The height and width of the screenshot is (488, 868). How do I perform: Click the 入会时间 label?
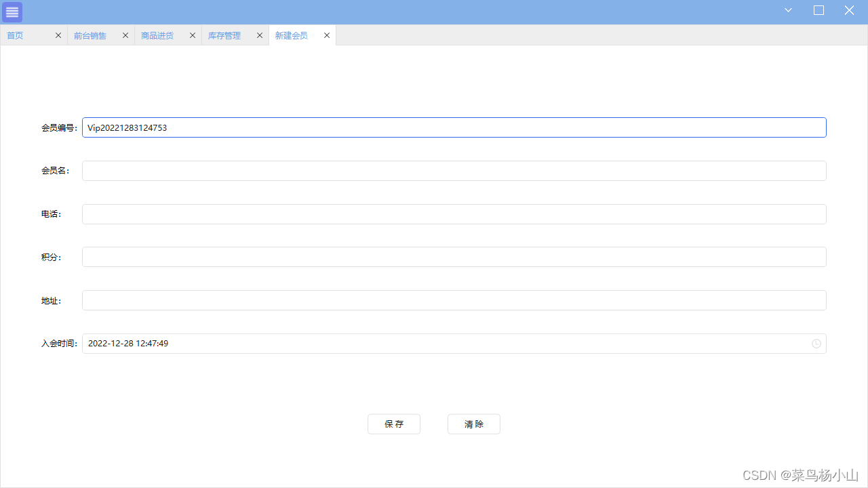(59, 344)
